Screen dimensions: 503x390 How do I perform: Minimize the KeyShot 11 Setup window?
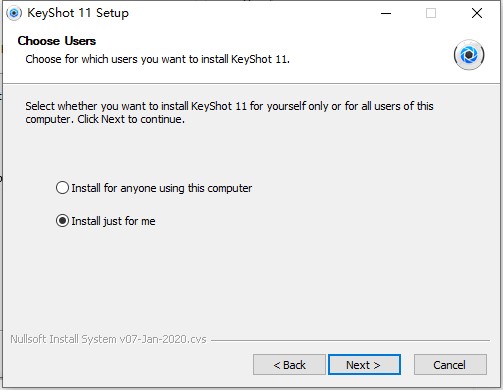point(386,13)
